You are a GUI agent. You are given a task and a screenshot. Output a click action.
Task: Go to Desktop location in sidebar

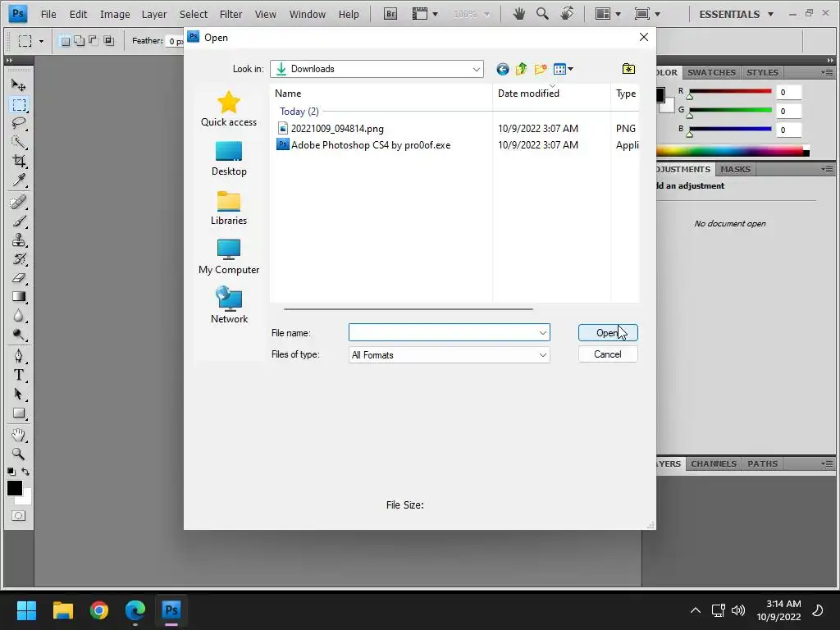coord(229,158)
